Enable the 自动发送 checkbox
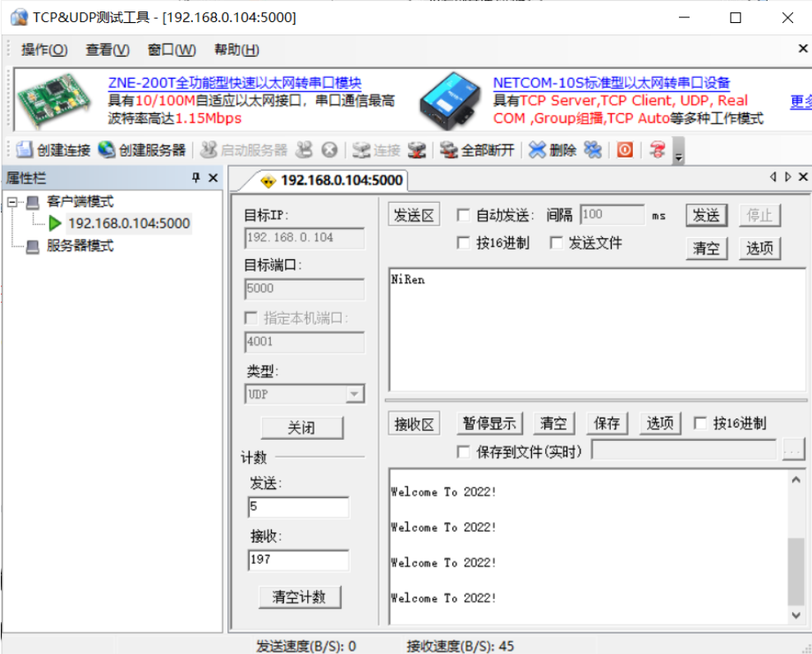812x654 pixels. [x=464, y=215]
